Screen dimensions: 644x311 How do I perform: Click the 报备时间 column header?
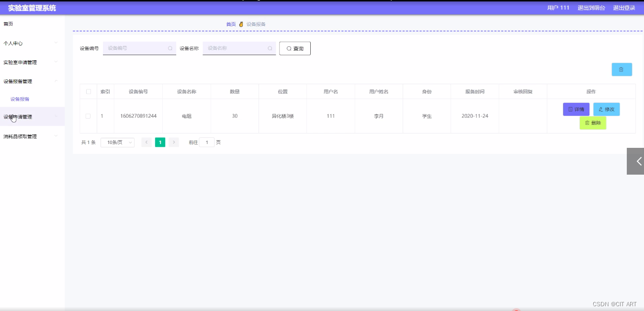pos(475,91)
